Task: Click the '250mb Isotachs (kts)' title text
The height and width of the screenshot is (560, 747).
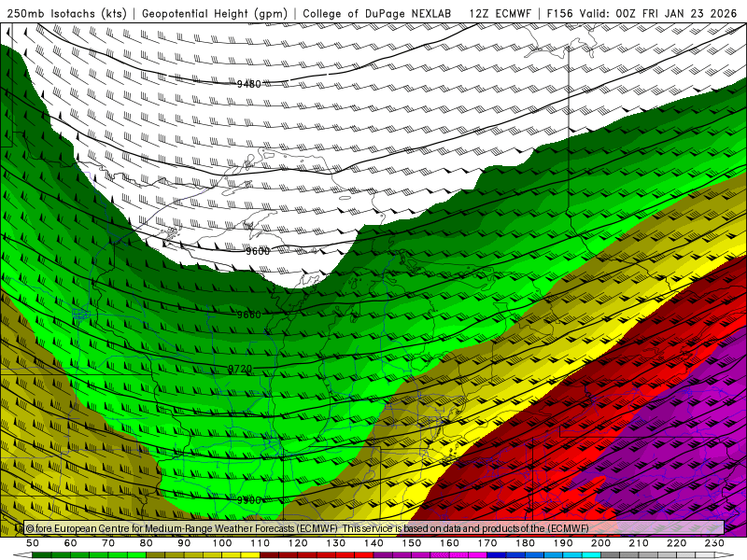Action: click(66, 14)
